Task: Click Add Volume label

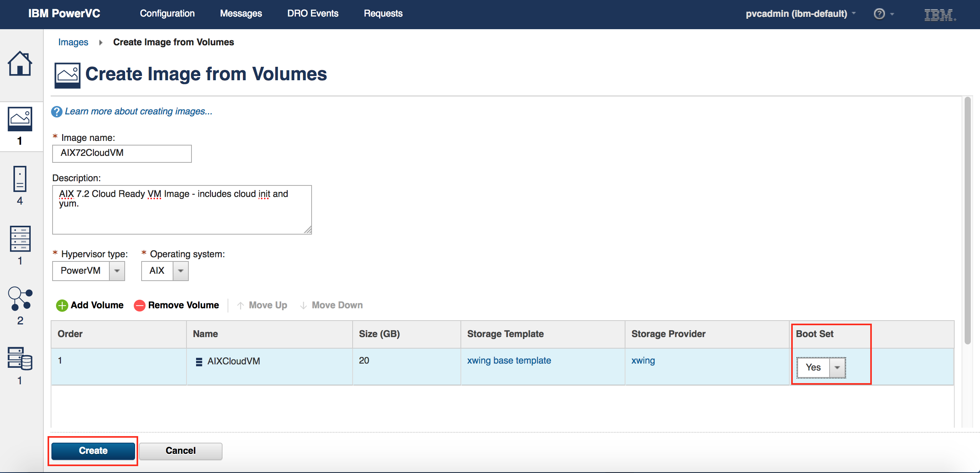Action: click(97, 305)
